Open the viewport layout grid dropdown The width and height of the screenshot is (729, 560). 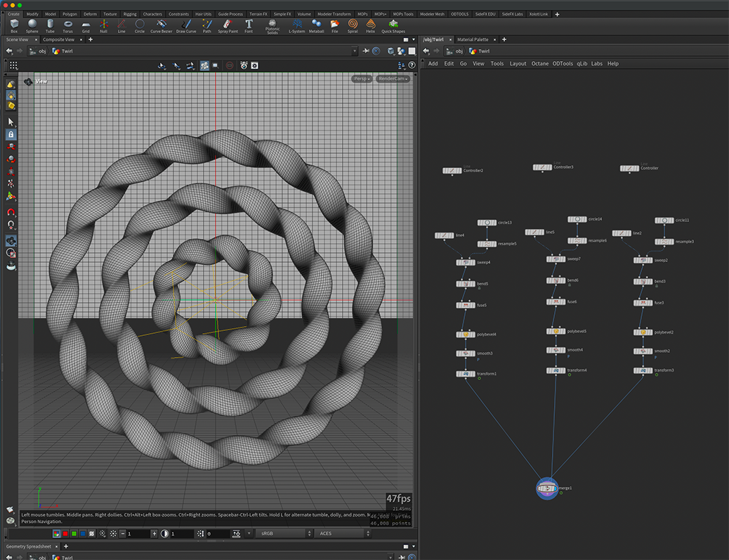[x=13, y=65]
